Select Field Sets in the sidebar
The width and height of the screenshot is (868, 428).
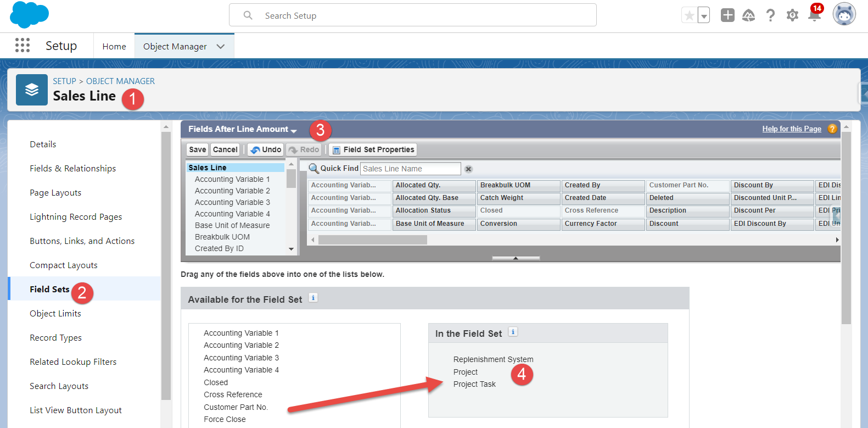[49, 290]
